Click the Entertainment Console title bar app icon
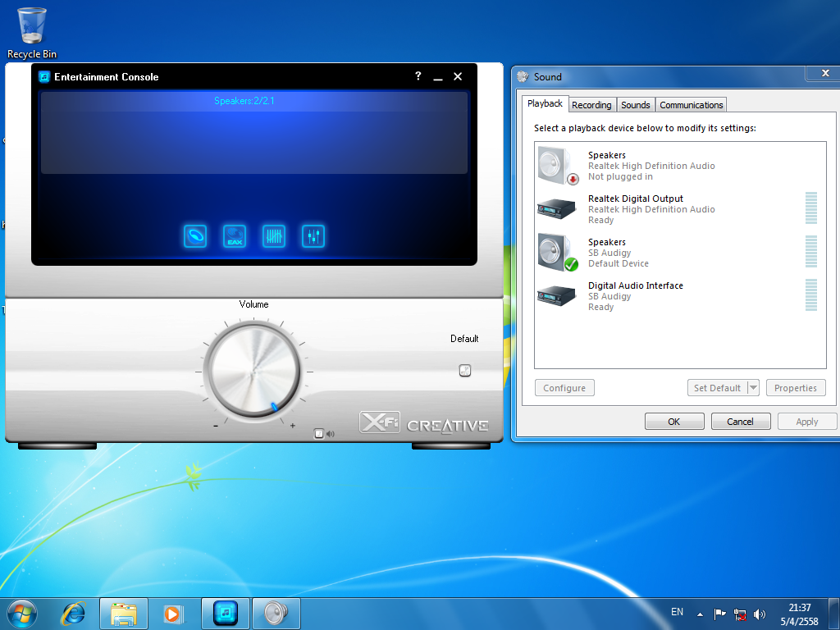 pyautogui.click(x=44, y=76)
